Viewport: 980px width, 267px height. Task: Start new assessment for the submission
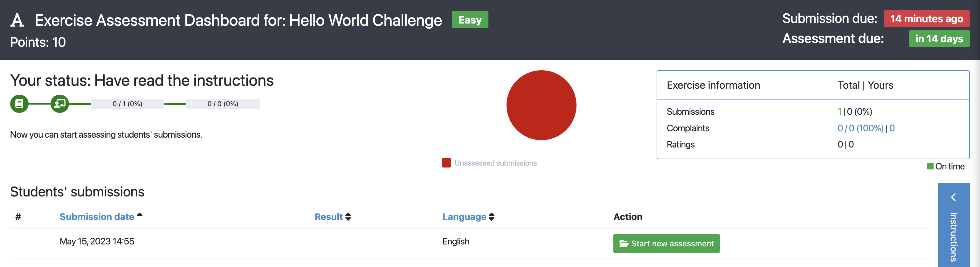[x=666, y=243]
